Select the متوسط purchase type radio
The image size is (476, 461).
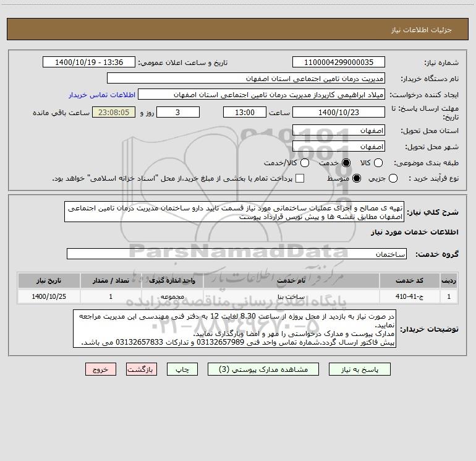tap(357, 178)
